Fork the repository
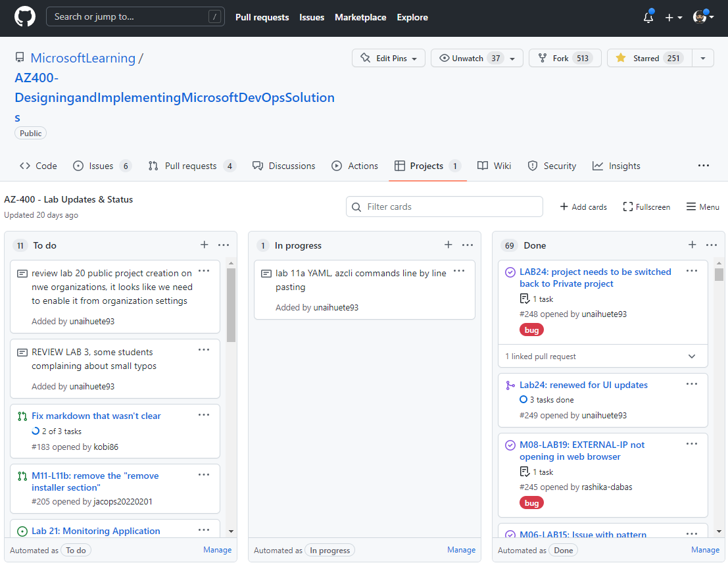Image resolution: width=728 pixels, height=565 pixels. (x=565, y=58)
